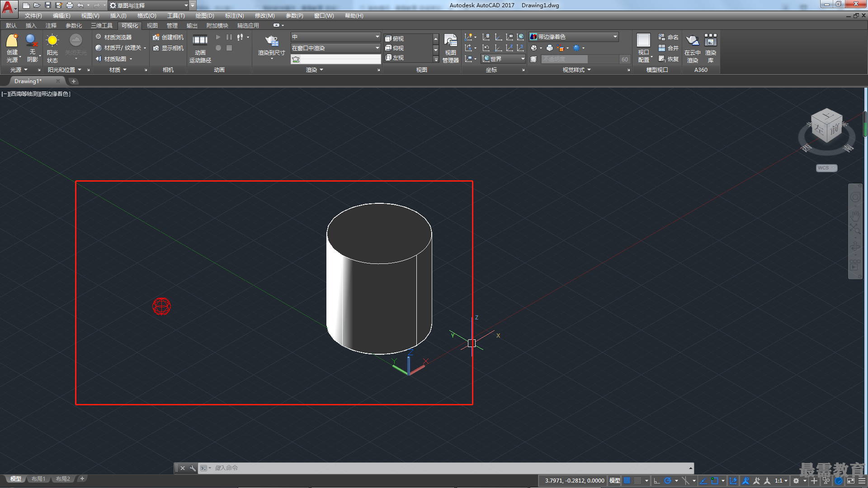Click the opacity value field showing 60

pyautogui.click(x=624, y=59)
